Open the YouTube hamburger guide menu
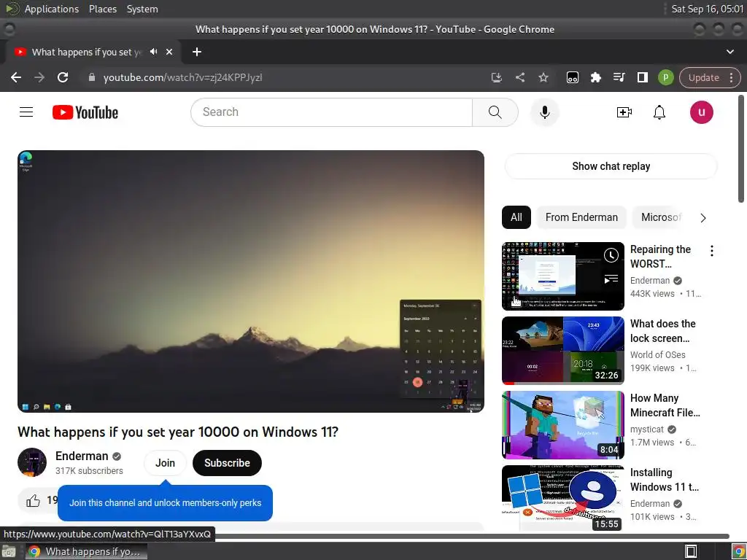 click(x=26, y=112)
